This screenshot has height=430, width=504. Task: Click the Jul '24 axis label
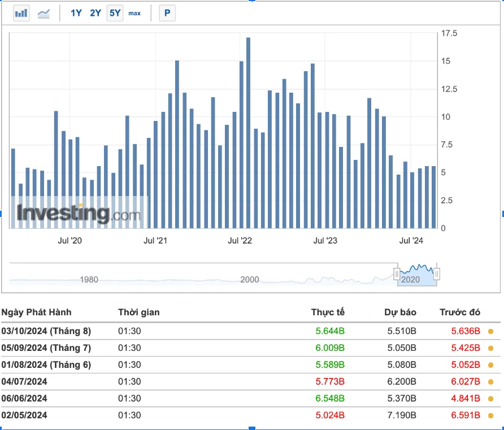pyautogui.click(x=411, y=241)
